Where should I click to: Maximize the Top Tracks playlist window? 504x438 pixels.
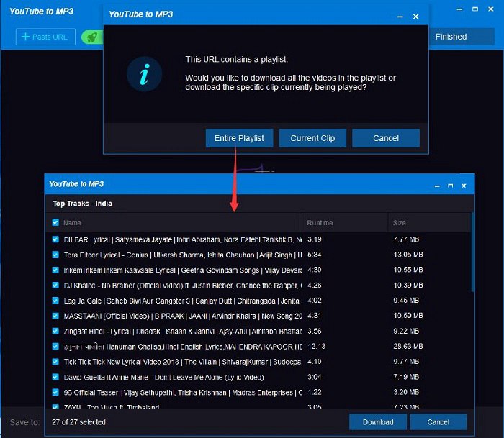tap(451, 186)
